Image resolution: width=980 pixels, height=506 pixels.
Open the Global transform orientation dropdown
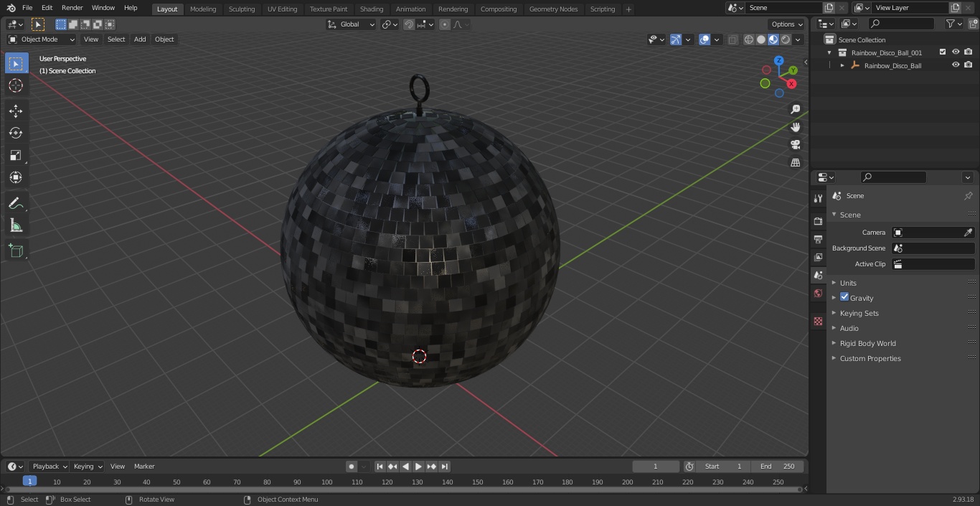point(352,24)
